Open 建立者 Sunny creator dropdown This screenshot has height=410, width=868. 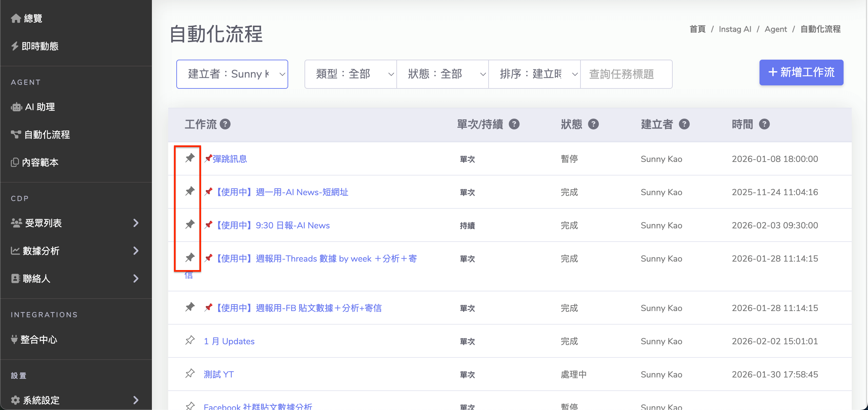(232, 74)
